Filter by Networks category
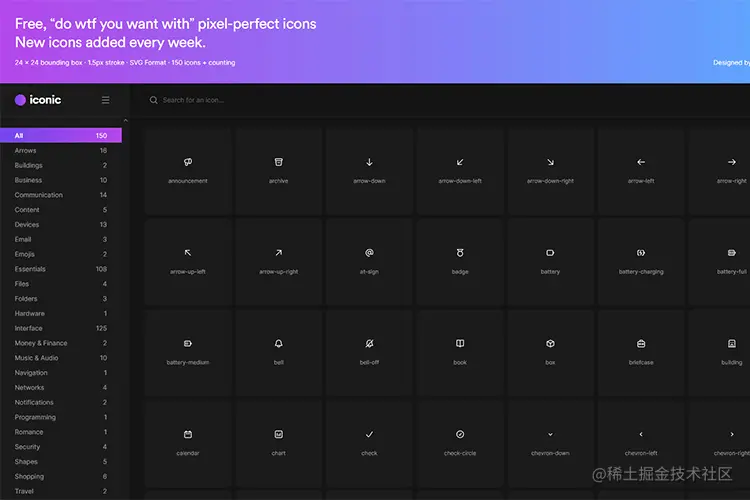Viewport: 750px width, 500px height. [x=61, y=388]
